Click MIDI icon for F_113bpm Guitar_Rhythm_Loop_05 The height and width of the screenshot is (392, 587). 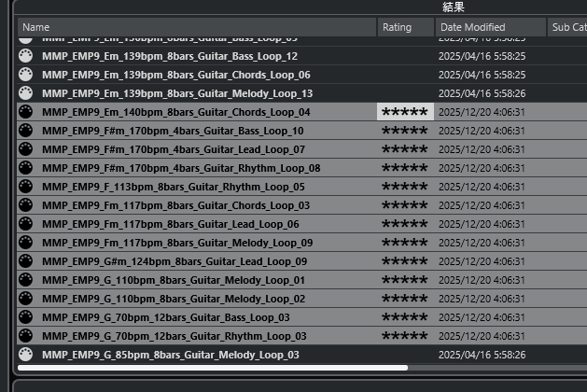[x=25, y=187]
